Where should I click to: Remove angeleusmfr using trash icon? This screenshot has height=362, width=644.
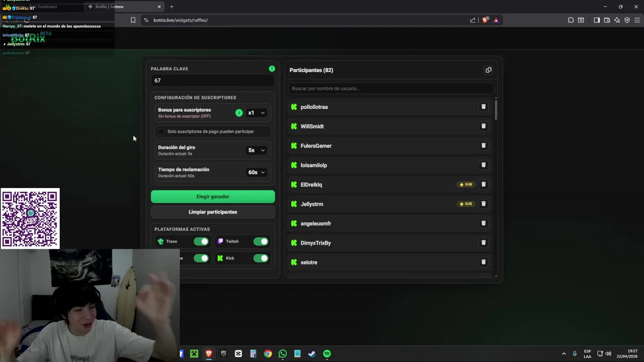point(484,223)
